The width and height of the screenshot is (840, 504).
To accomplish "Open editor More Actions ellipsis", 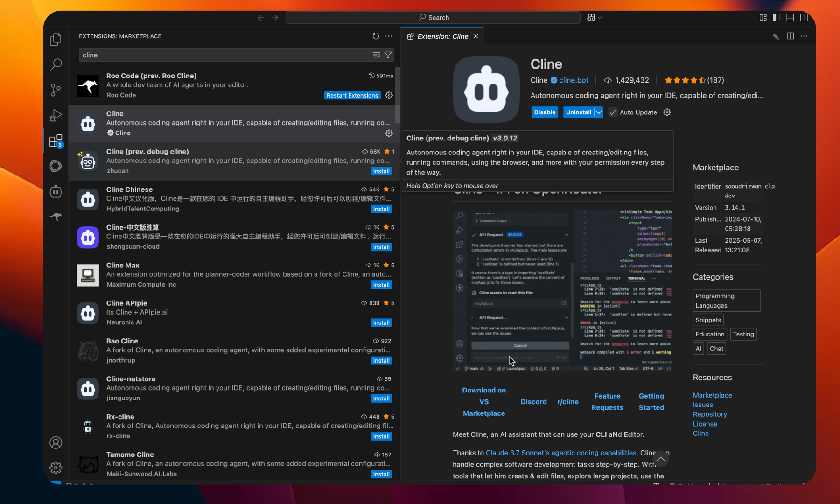I will point(804,36).
